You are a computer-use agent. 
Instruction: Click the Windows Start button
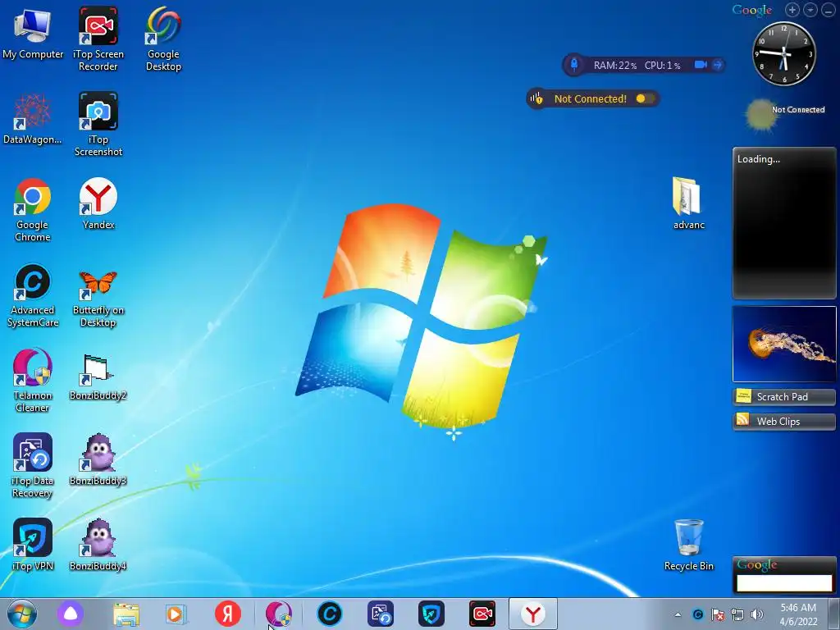(22, 614)
